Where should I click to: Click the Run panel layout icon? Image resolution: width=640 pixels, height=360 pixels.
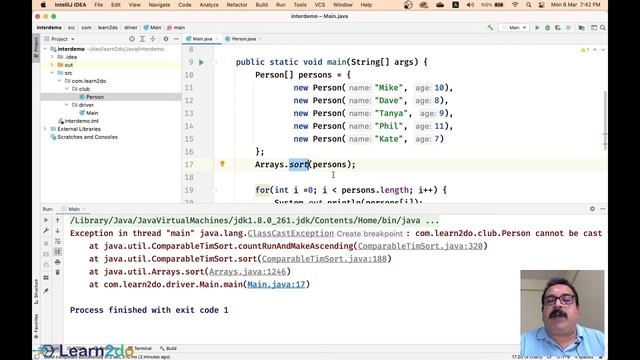pyautogui.click(x=46, y=278)
